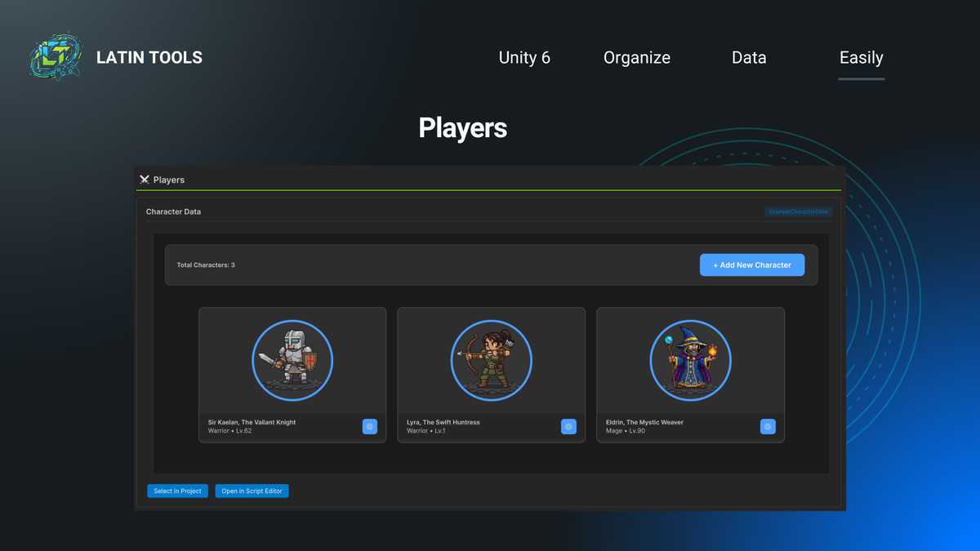Switch to the Easily tab

point(861,57)
